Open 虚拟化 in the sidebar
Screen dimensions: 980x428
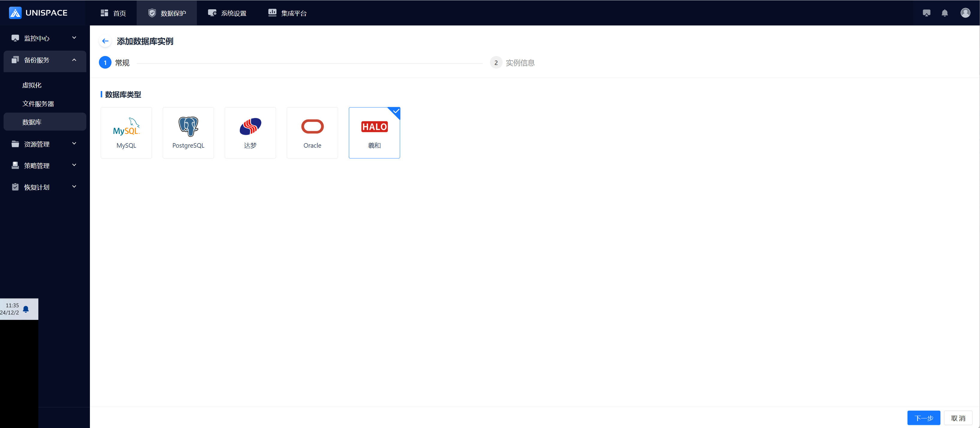pyautogui.click(x=32, y=85)
